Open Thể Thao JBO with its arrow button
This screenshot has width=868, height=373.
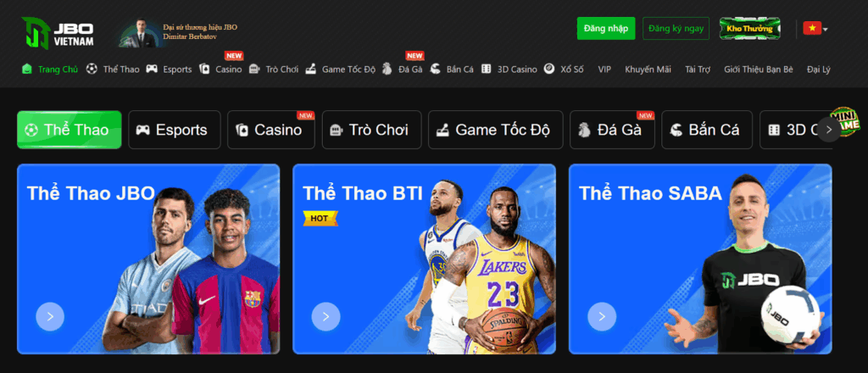(50, 316)
